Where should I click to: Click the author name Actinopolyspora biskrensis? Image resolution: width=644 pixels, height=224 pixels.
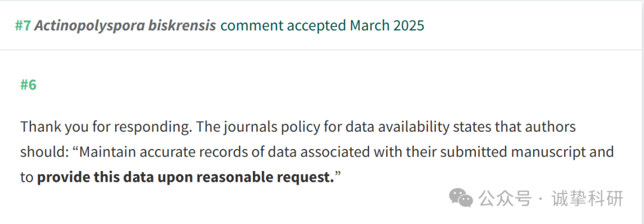(x=125, y=26)
